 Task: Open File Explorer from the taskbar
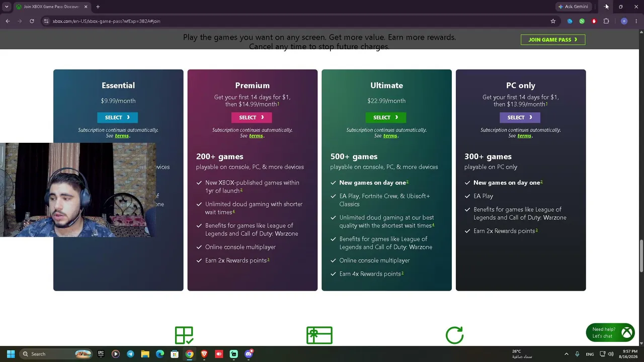click(145, 354)
